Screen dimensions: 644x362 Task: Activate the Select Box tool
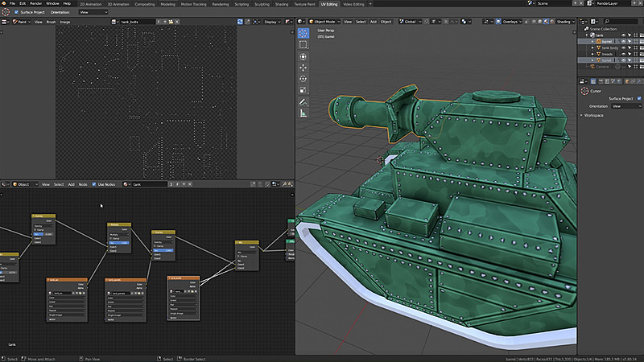tap(303, 44)
